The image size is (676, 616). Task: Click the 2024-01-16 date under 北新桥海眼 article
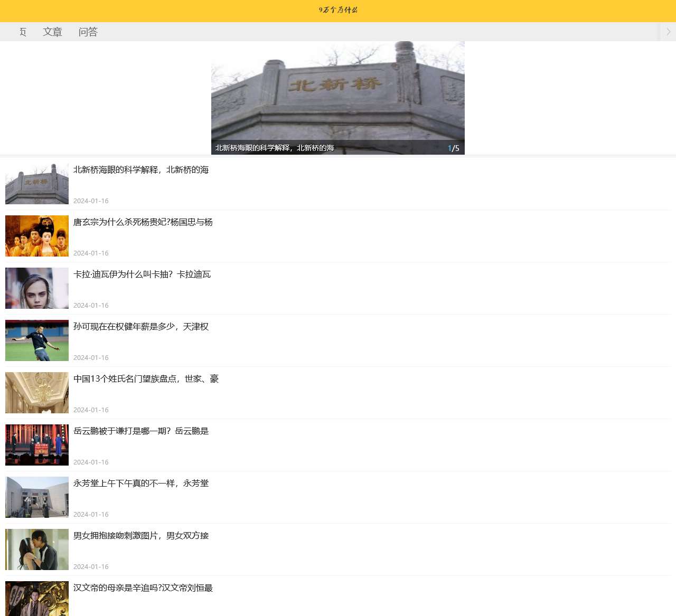point(91,201)
